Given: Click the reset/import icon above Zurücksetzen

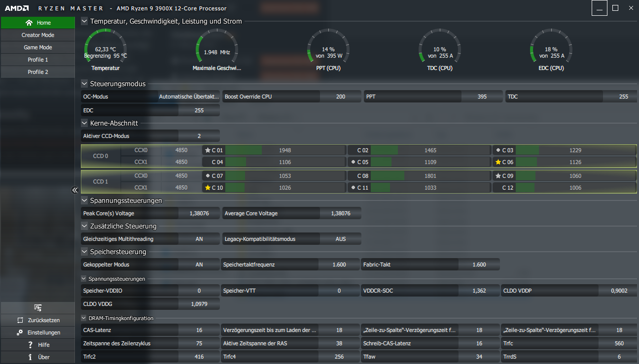Looking at the screenshot, I should pos(37,308).
